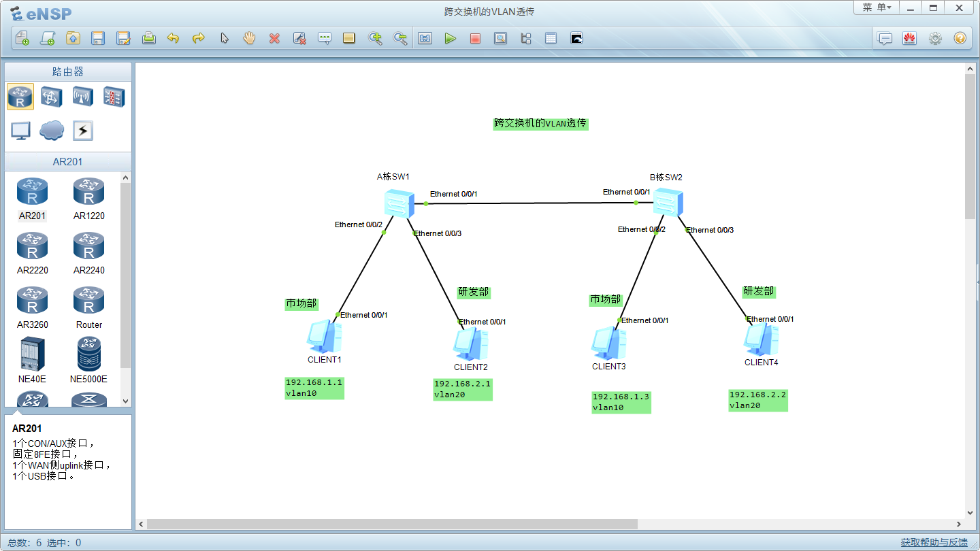Zoom in on the canvas
This screenshot has width=980, height=551.
pyautogui.click(x=375, y=39)
